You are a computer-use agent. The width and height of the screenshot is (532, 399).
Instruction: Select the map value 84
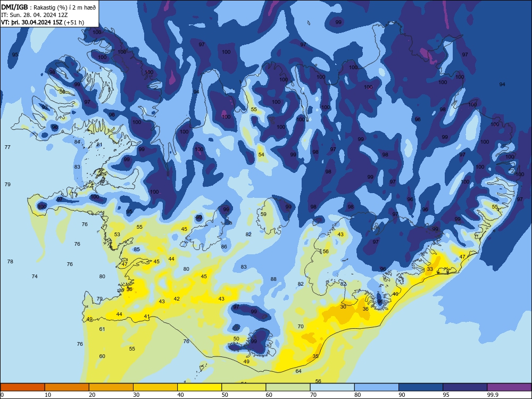[x=77, y=142]
